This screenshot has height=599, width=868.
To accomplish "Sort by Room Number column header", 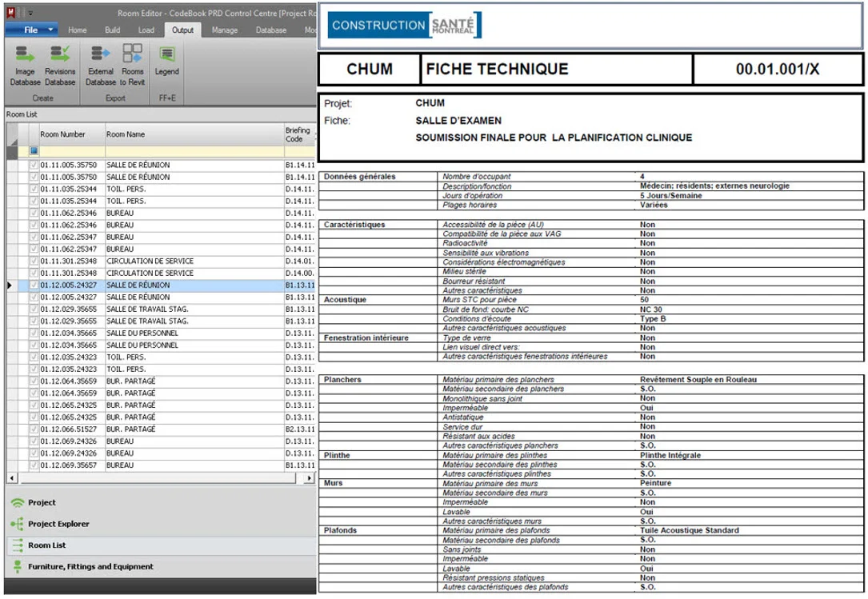I will 71,134.
